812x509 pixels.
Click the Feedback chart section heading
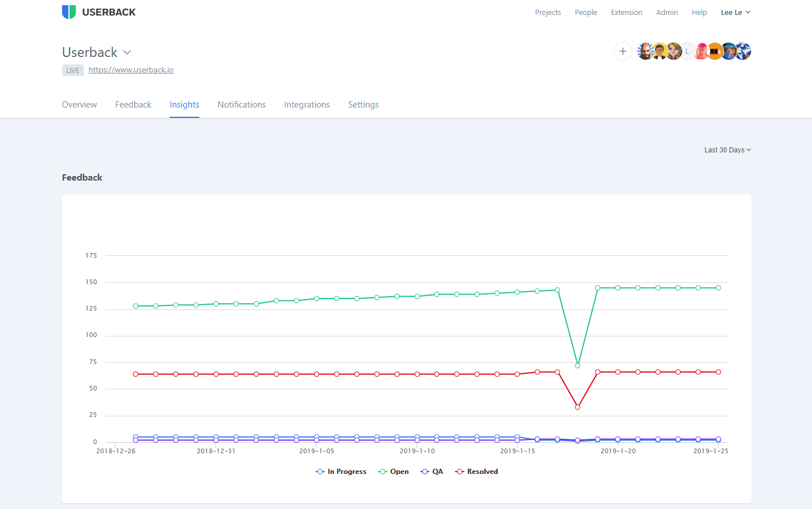[82, 178]
